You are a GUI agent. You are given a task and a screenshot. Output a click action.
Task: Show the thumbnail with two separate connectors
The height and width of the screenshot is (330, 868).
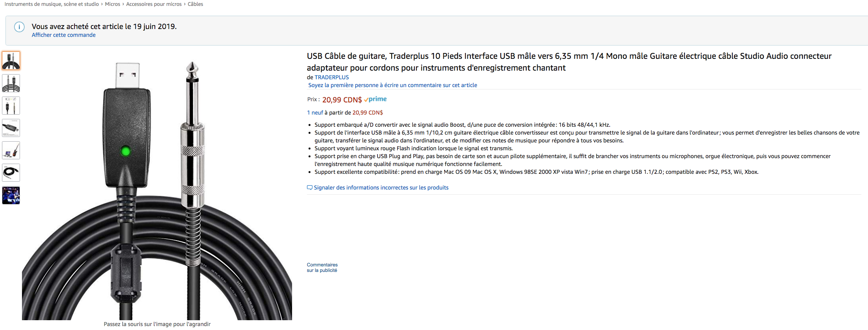click(11, 106)
